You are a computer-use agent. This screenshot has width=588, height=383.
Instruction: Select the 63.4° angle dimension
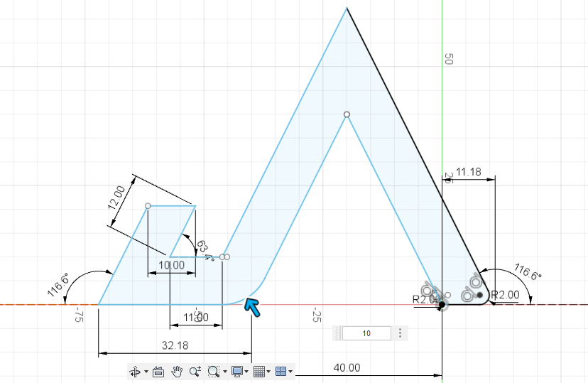point(205,251)
